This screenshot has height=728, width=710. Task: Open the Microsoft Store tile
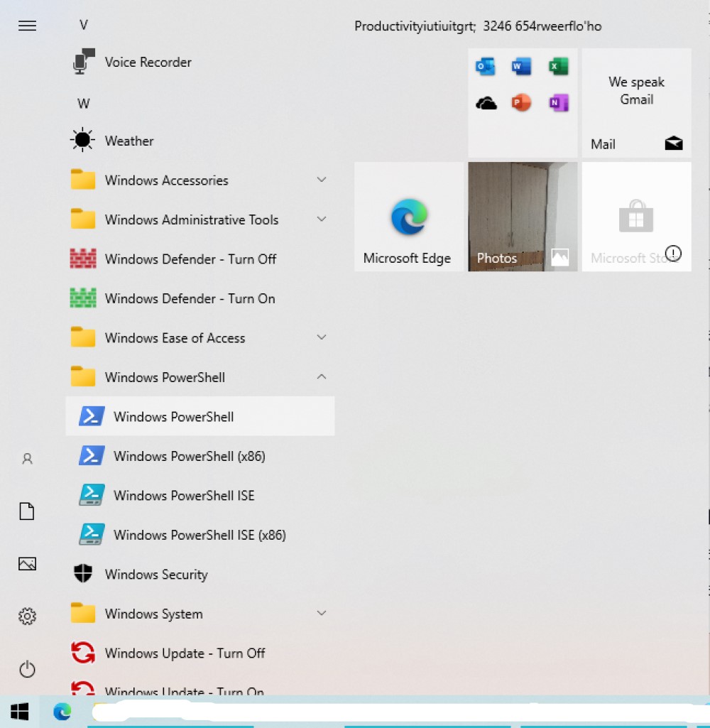point(636,217)
